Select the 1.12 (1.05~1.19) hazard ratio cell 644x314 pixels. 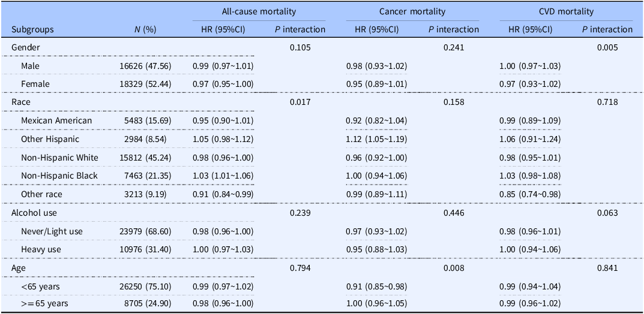tap(376, 139)
